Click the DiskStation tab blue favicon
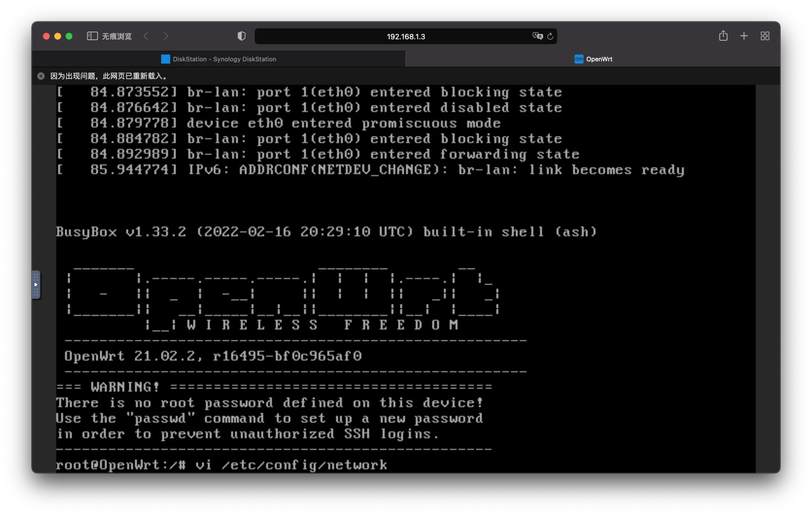812x515 pixels. 166,59
